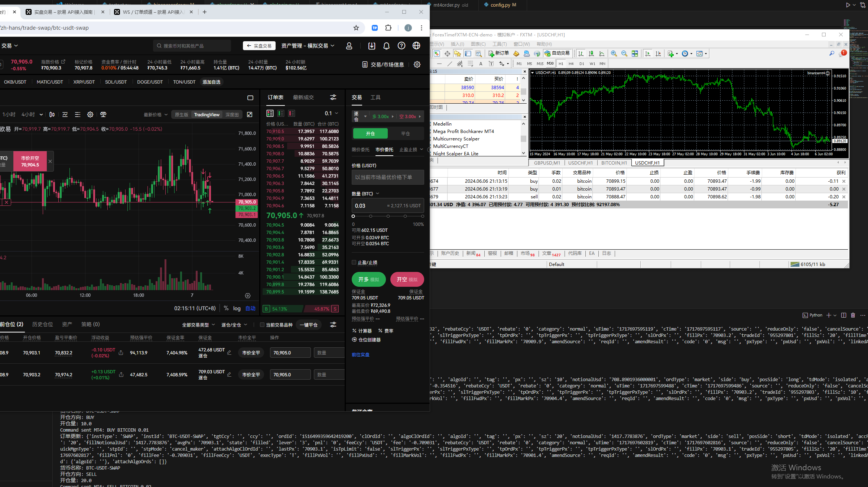Click the green 开多 模拟 button
The width and height of the screenshot is (868, 487).
tap(368, 279)
